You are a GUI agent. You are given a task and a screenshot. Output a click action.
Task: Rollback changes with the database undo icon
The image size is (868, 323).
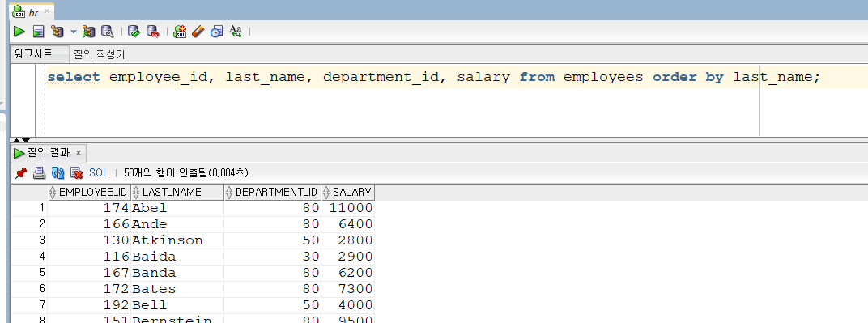point(152,32)
